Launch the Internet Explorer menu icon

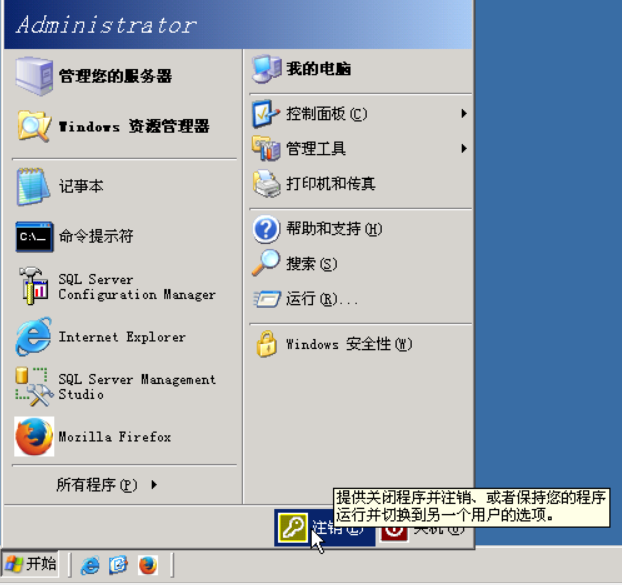tap(34, 336)
